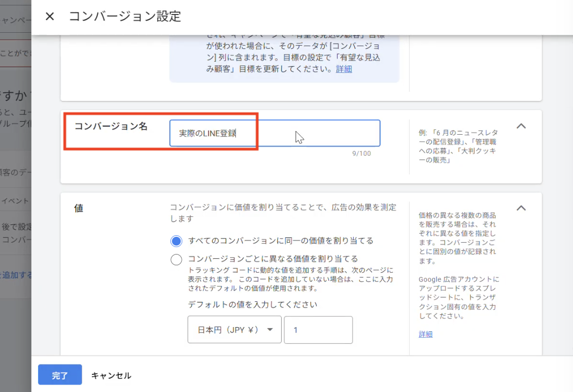This screenshot has width=573, height=392.
Task: Click the blue 完了 button
Action: click(60, 375)
